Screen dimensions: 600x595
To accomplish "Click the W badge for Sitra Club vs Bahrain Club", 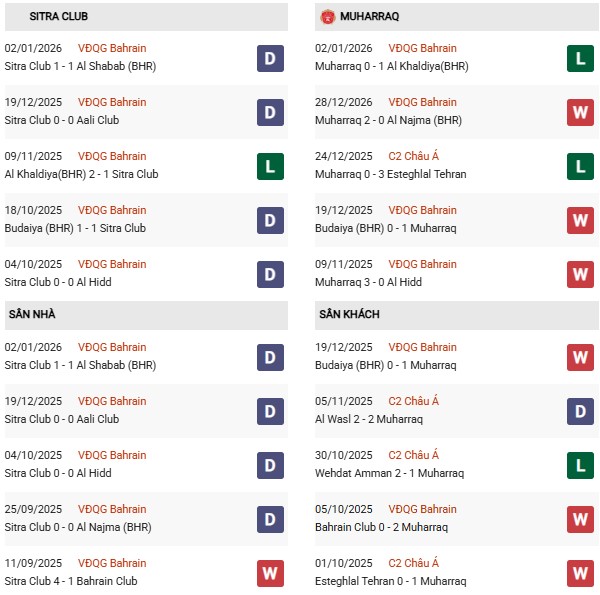I will pyautogui.click(x=269, y=573).
